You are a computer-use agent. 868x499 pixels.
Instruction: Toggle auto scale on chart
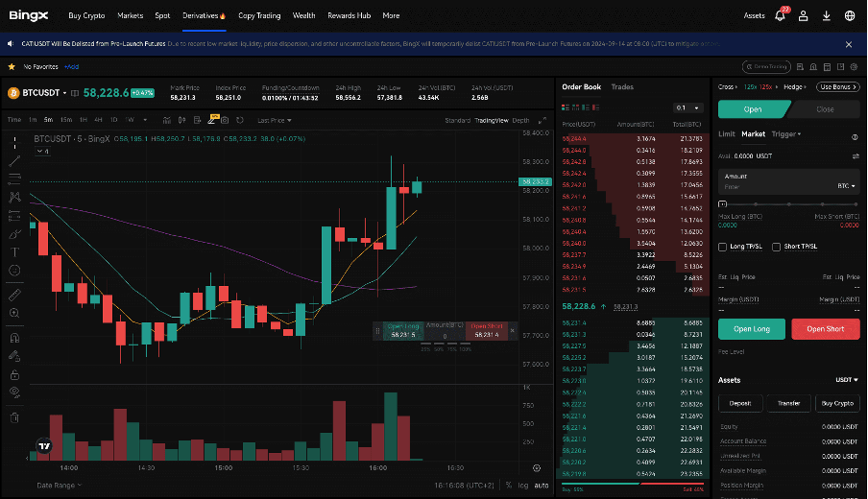point(542,486)
